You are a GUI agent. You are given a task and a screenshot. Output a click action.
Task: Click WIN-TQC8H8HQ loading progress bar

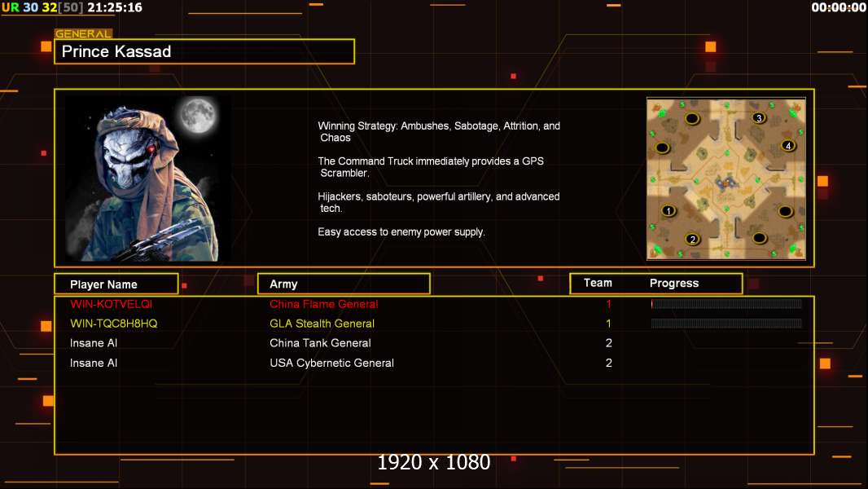(726, 324)
